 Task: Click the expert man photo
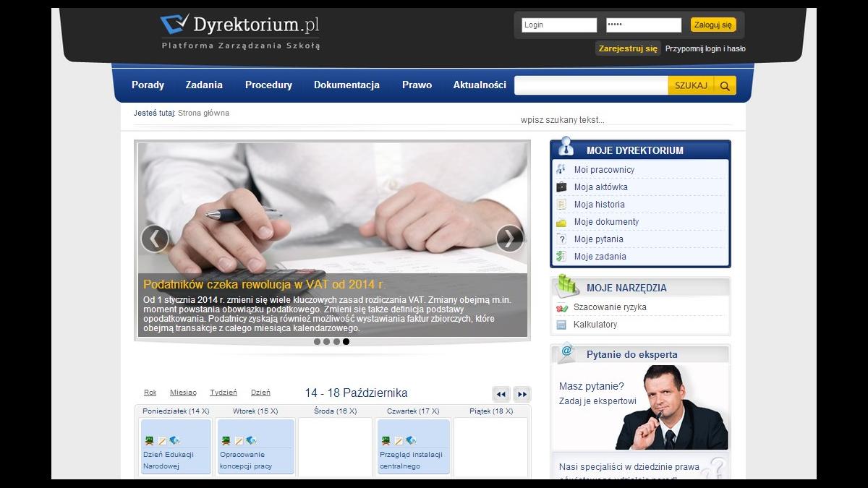671,408
